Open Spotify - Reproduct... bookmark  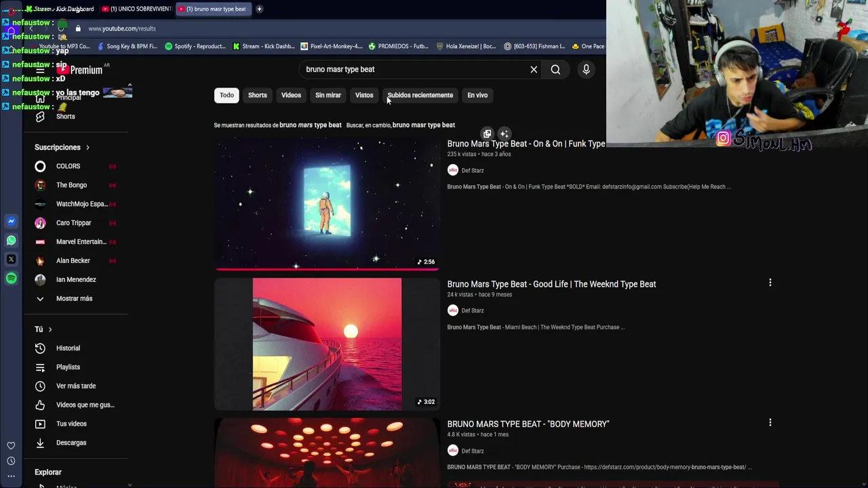195,46
